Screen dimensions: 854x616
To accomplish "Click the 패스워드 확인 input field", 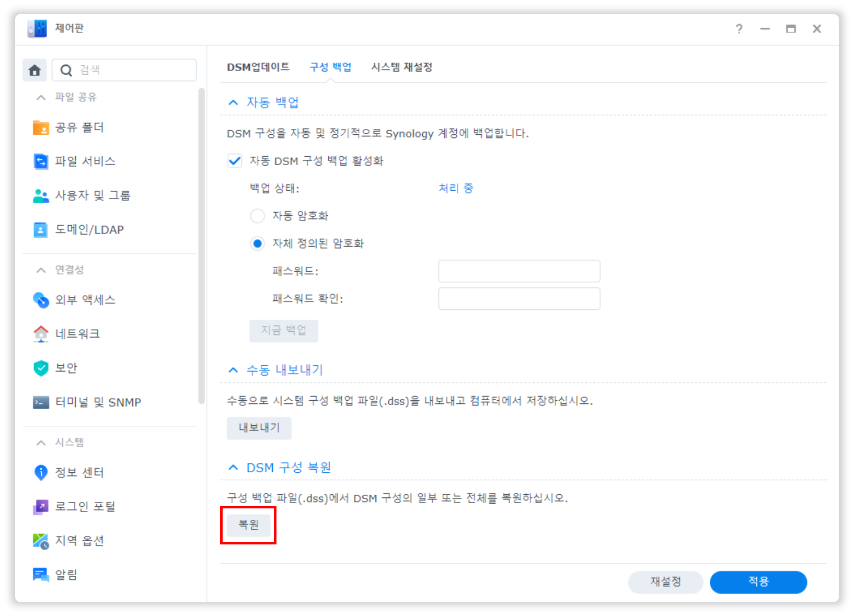I will (x=518, y=299).
